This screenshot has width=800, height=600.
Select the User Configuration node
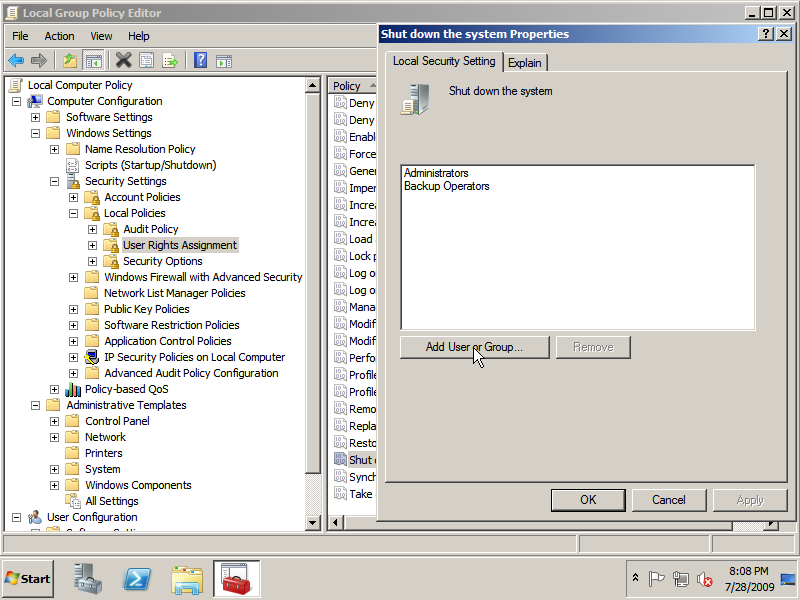pos(92,517)
